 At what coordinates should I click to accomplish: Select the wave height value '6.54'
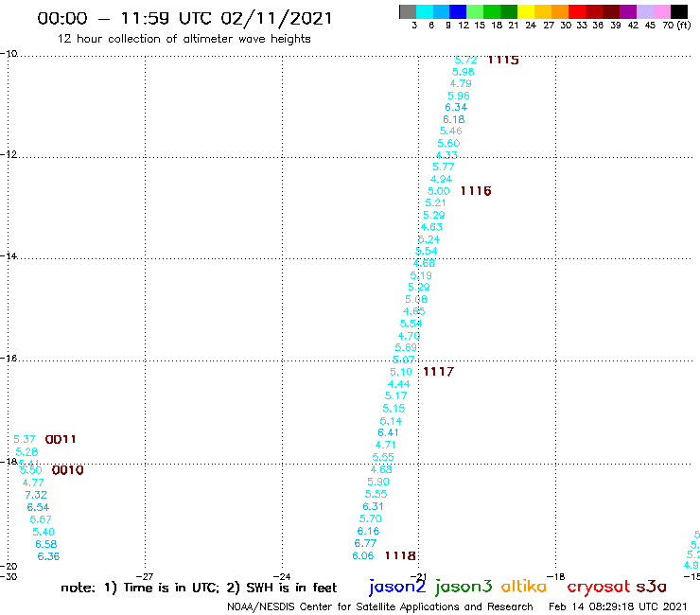(38, 507)
